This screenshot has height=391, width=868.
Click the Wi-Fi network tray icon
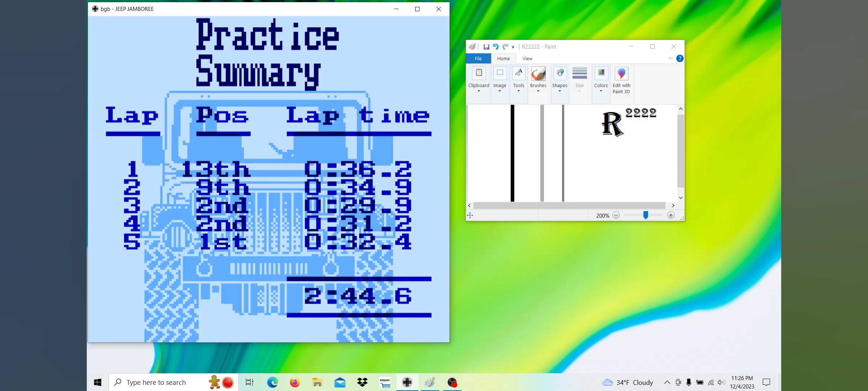tap(711, 382)
